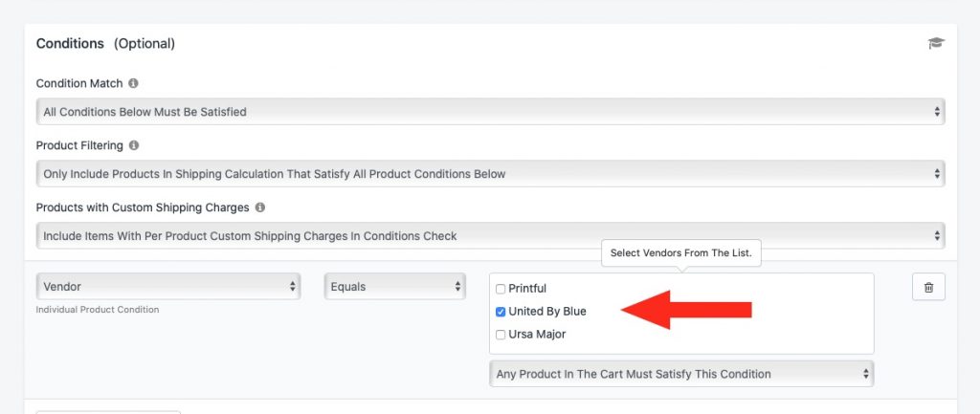
Task: Open the Custom Shipping Charges dropdown
Action: click(x=490, y=236)
